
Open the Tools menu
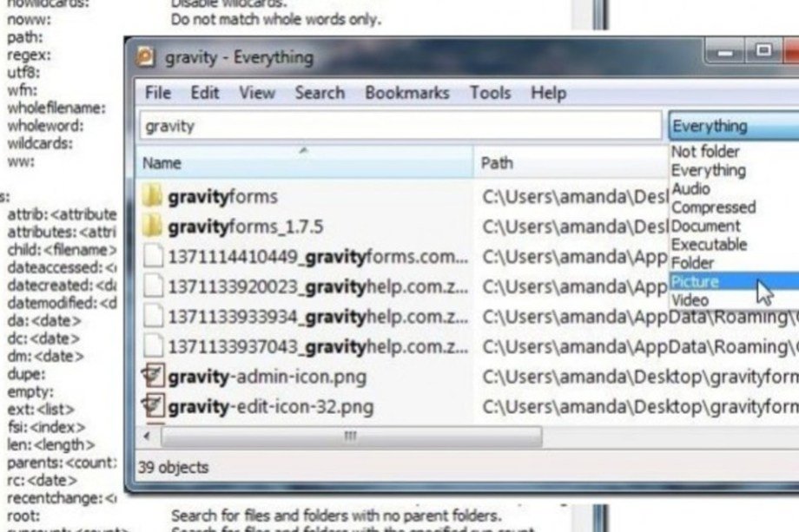pyautogui.click(x=490, y=93)
